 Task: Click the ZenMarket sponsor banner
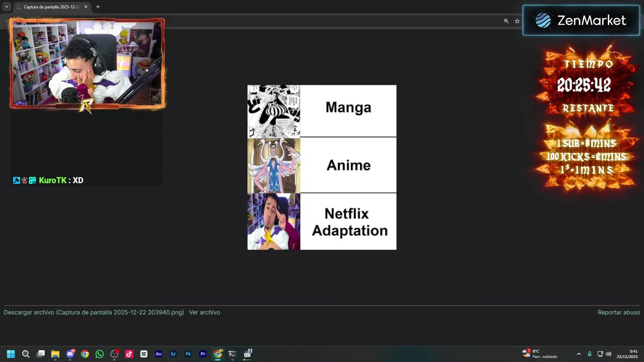[x=581, y=21]
